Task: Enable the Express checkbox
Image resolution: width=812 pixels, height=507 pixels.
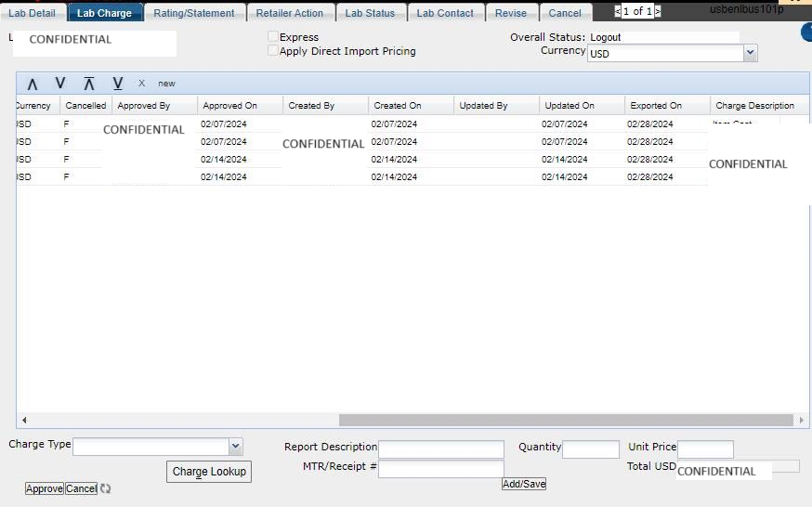Action: click(x=273, y=36)
